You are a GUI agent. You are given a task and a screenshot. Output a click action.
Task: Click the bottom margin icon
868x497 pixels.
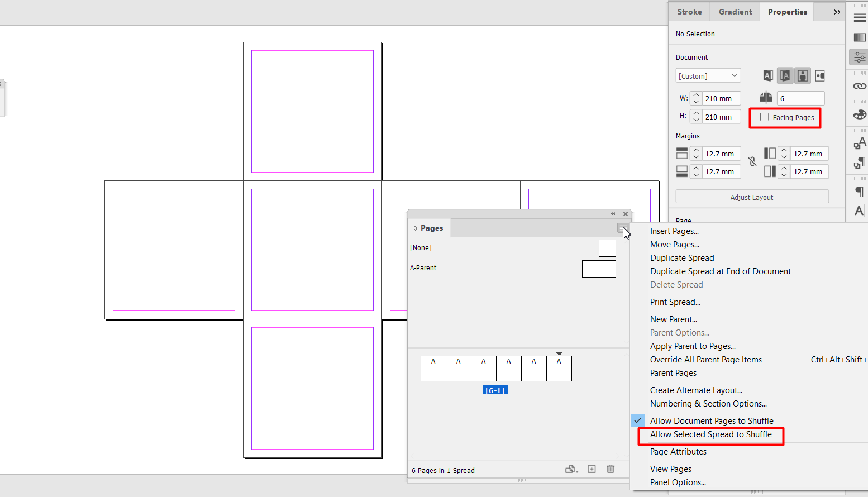pyautogui.click(x=682, y=171)
